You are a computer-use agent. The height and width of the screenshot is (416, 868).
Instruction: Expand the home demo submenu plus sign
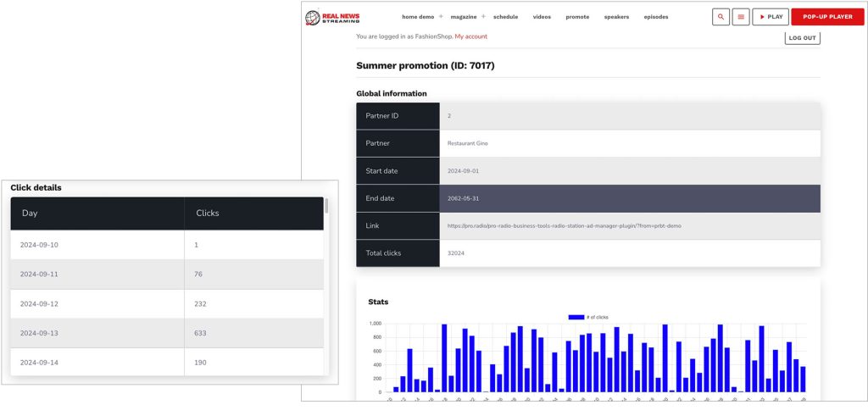[441, 17]
